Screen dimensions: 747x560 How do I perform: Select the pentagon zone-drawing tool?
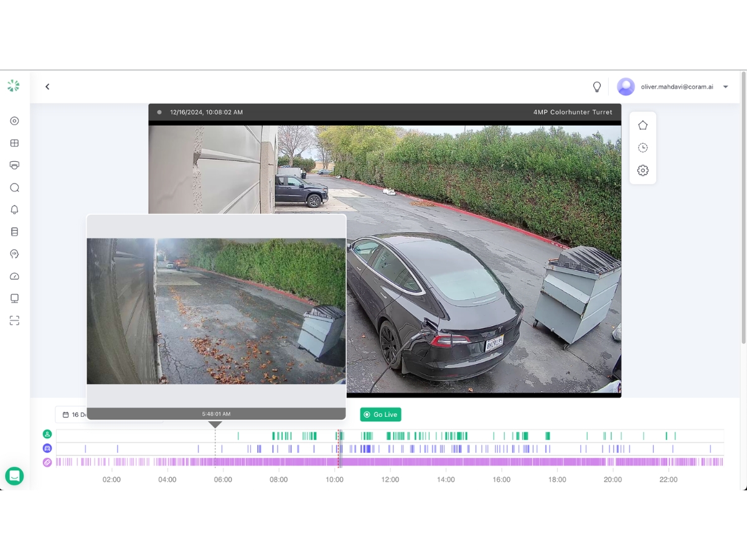(x=642, y=125)
